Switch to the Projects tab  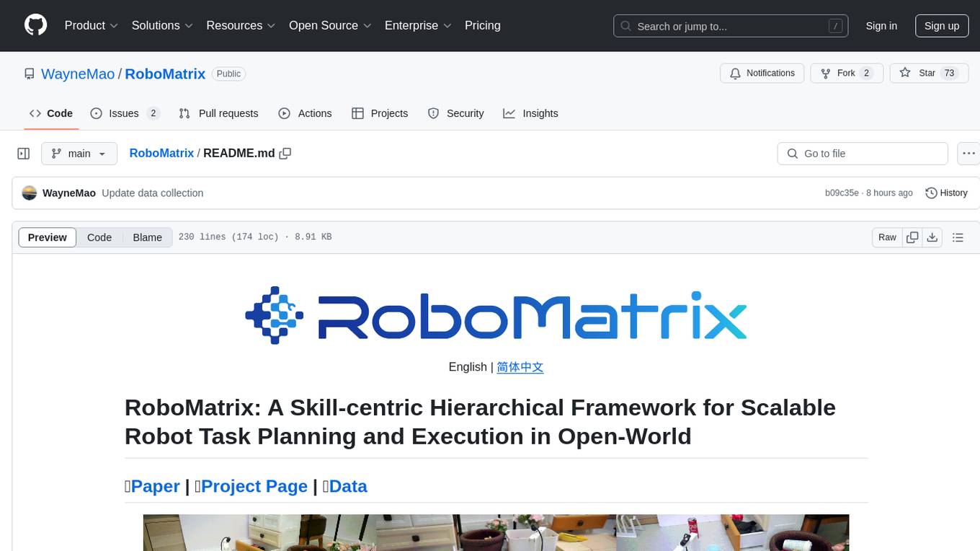380,113
